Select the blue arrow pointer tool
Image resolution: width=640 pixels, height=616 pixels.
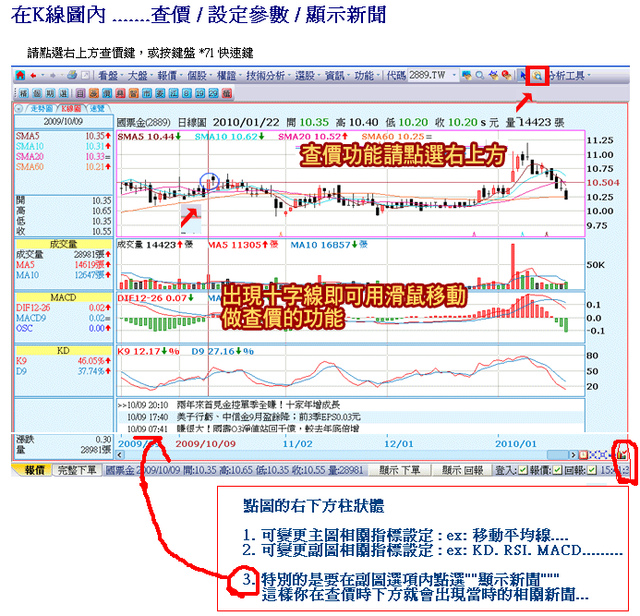pos(523,75)
